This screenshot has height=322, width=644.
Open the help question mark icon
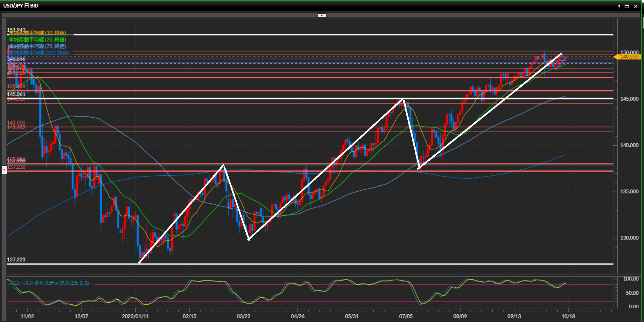619,6
